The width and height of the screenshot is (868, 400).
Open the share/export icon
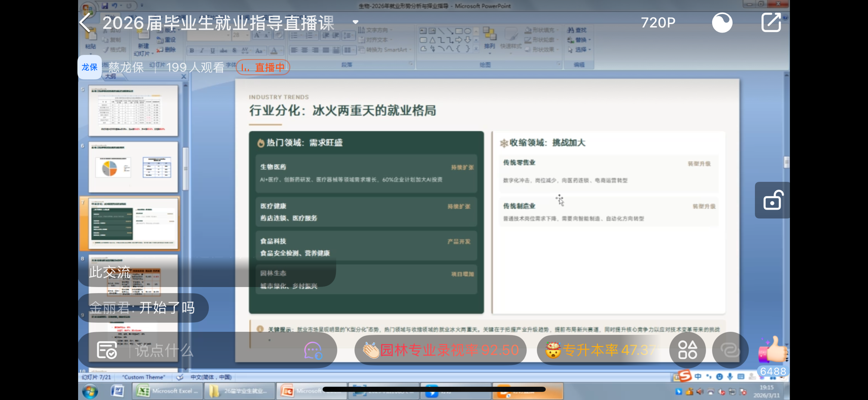coord(771,23)
